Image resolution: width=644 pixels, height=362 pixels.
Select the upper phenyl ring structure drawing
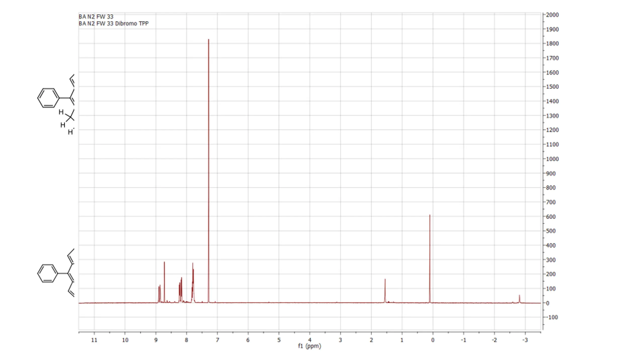pos(48,98)
